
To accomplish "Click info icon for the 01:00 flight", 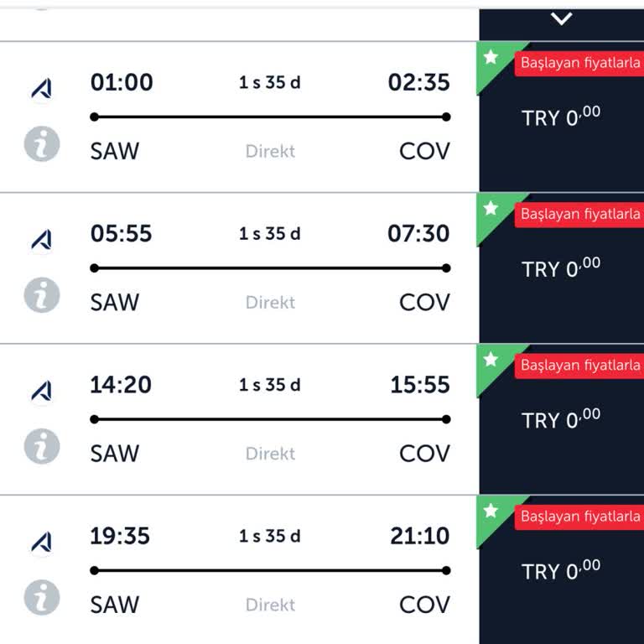I will pyautogui.click(x=41, y=144).
